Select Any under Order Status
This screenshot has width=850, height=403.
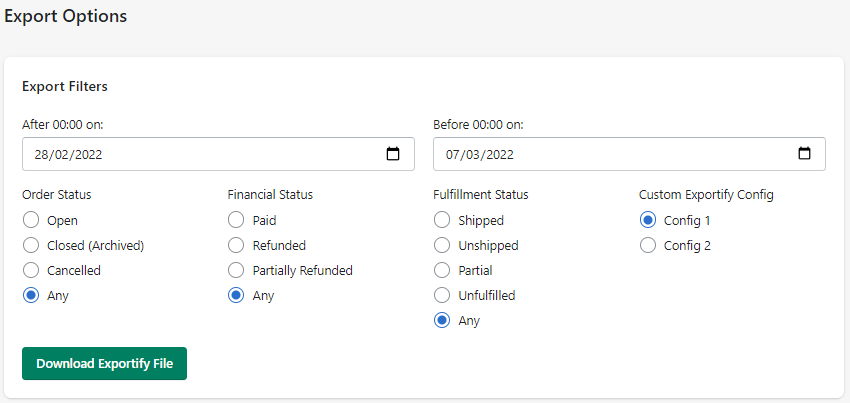(x=31, y=296)
